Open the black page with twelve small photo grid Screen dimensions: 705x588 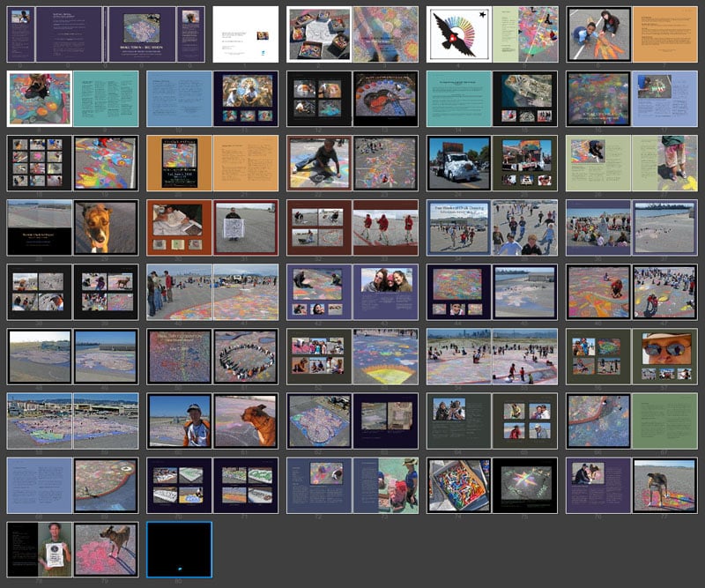(40, 163)
